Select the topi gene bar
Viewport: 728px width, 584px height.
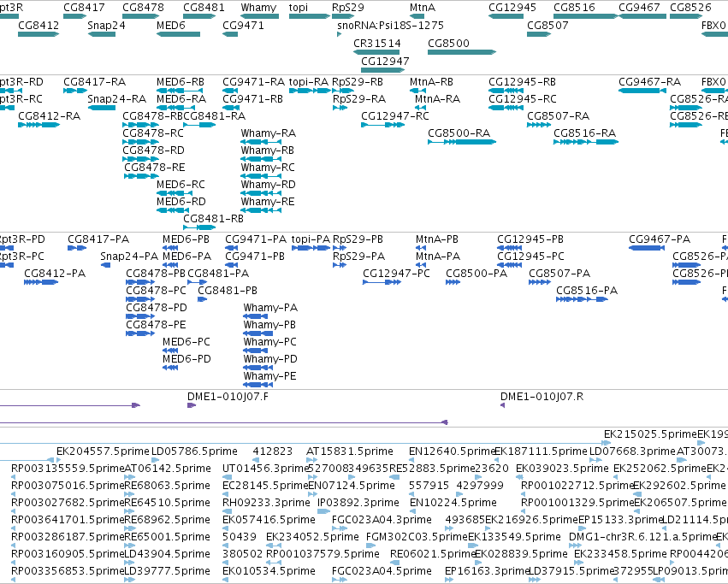pyautogui.click(x=309, y=16)
